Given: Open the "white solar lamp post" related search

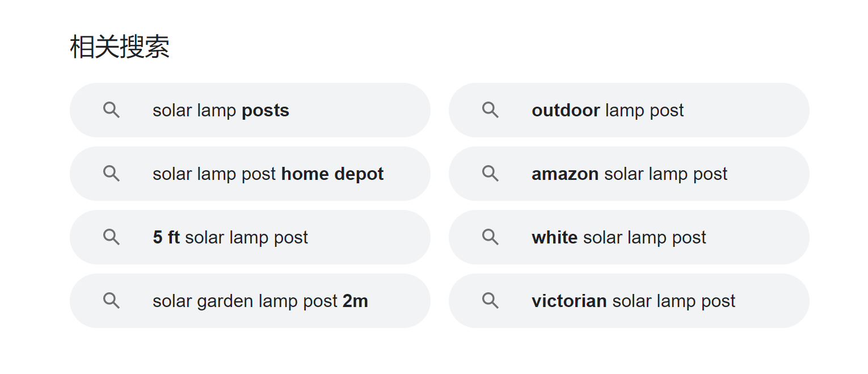Looking at the screenshot, I should click(619, 237).
